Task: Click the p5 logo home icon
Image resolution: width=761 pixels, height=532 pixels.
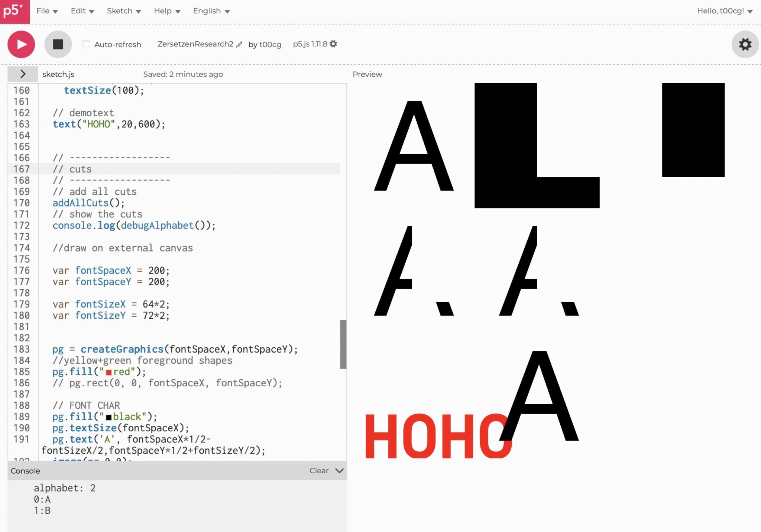Action: tap(14, 11)
